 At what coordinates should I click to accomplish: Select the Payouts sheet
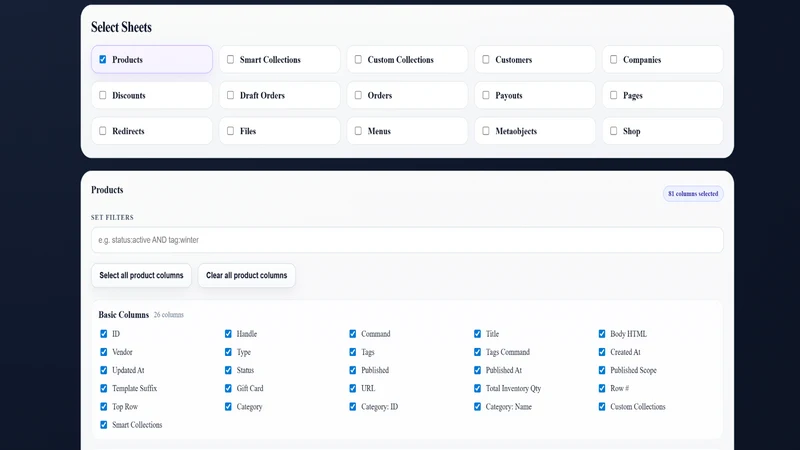535,95
